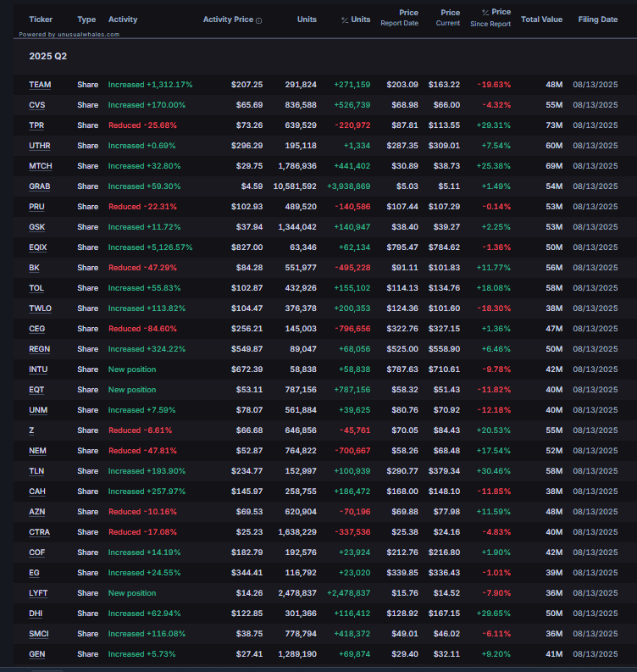Click 'Reduced -25.68%' in TPR row

(x=142, y=125)
